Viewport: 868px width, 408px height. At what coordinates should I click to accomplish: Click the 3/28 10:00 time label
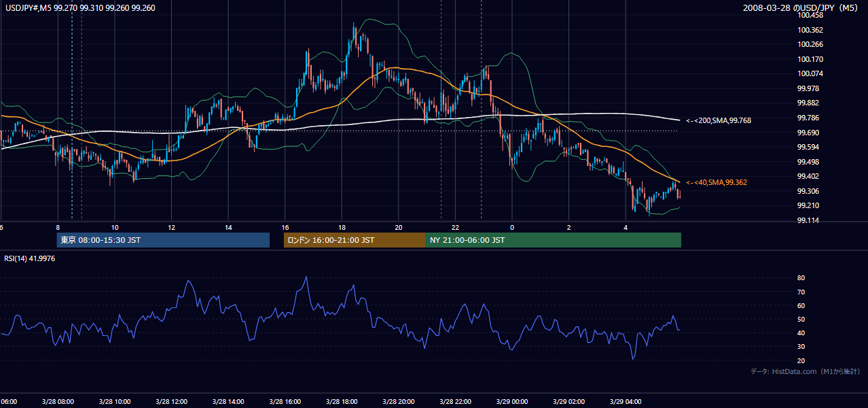click(115, 401)
